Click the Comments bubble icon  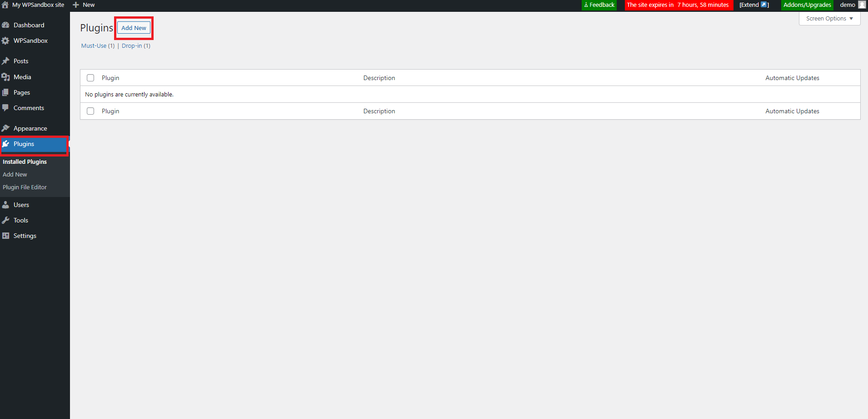[x=5, y=108]
